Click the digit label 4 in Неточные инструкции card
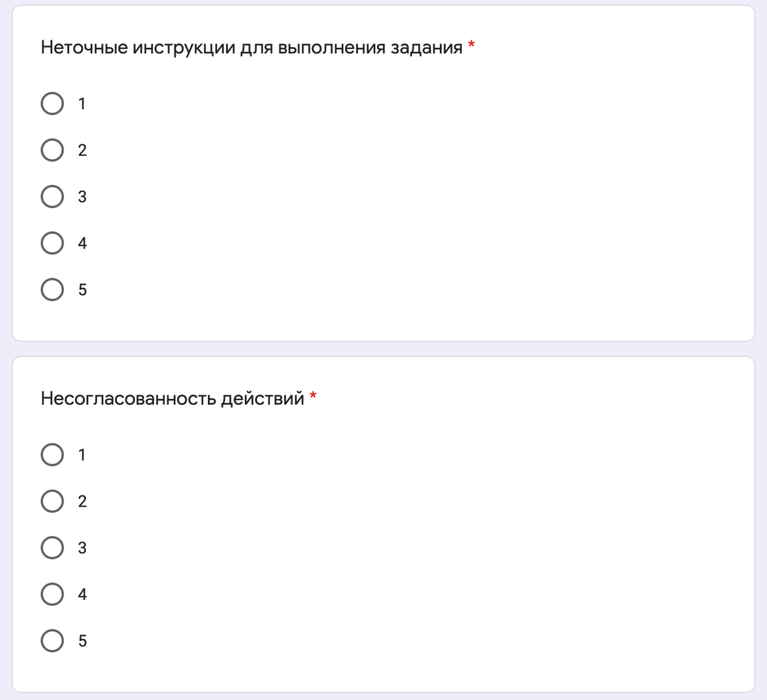Viewport: 767px width, 700px height. tap(82, 243)
